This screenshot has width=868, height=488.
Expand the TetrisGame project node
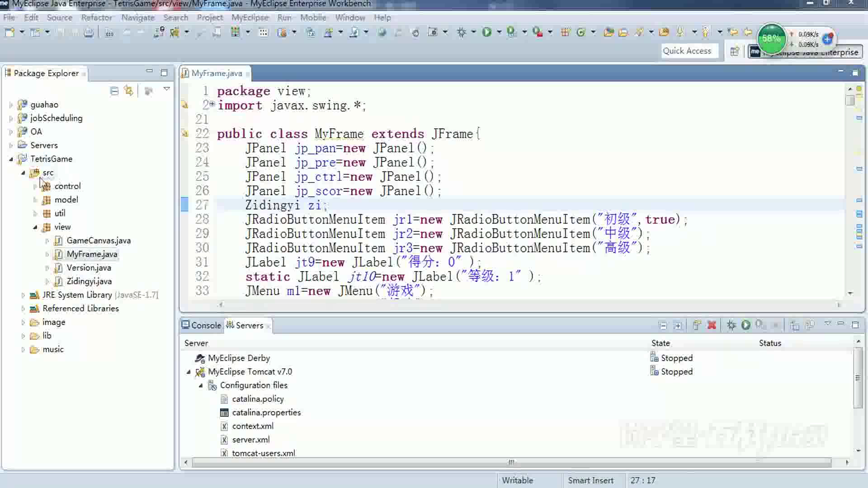(11, 159)
